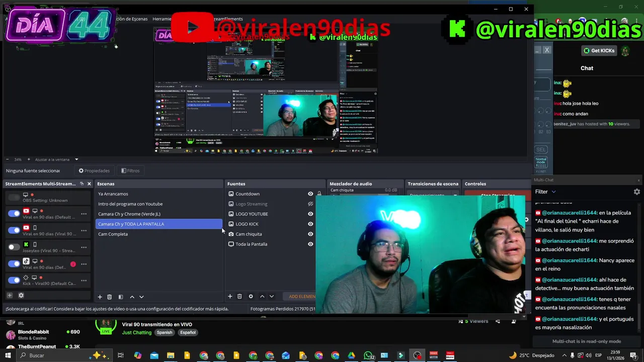Zoom in the preview with the plus icon
Image resolution: width=644 pixels, height=362 pixels.
pyautogui.click(x=29, y=159)
